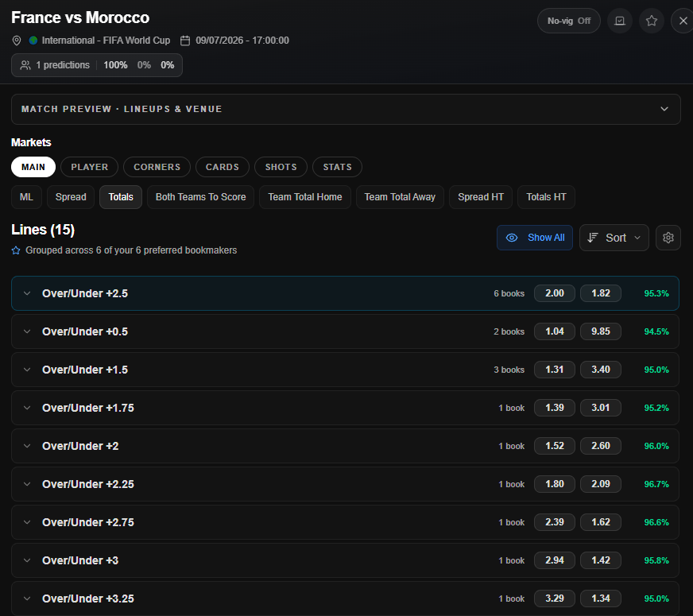Image resolution: width=693 pixels, height=616 pixels.
Task: Click the 3.01 odds for Over/Under +1.75
Action: click(601, 408)
